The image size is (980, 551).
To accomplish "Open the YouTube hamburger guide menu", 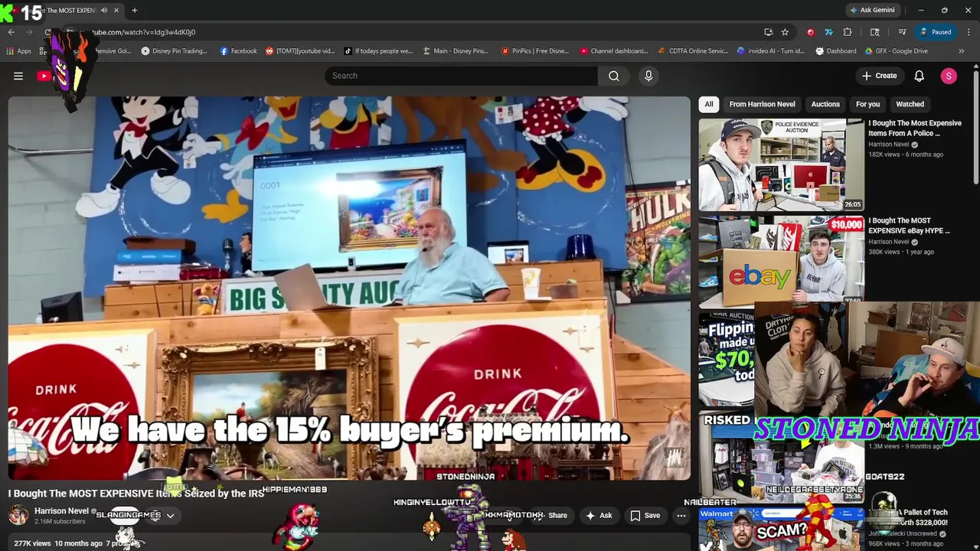I will [18, 76].
